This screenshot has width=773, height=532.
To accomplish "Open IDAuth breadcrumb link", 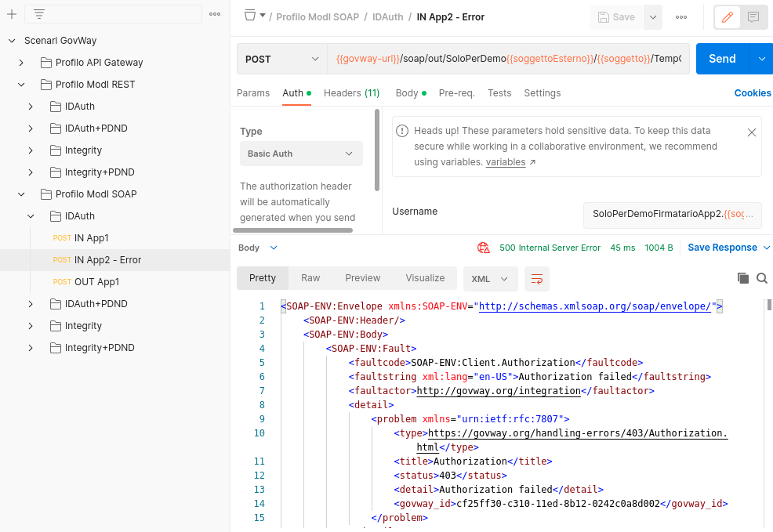I will tap(387, 17).
